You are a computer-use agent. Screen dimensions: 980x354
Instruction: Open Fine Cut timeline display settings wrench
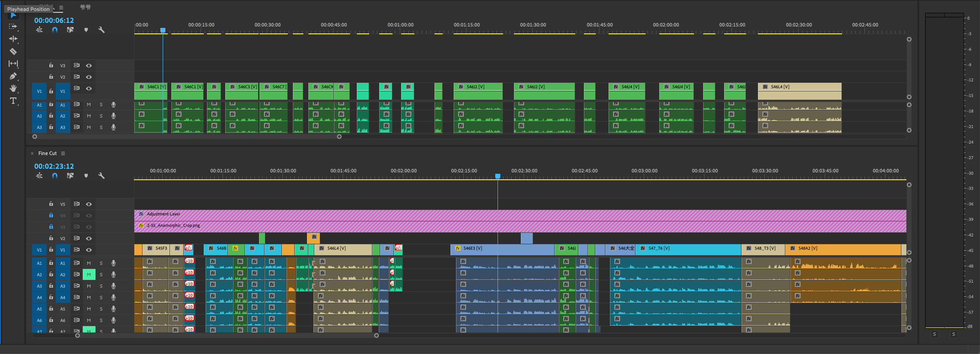[x=101, y=176]
